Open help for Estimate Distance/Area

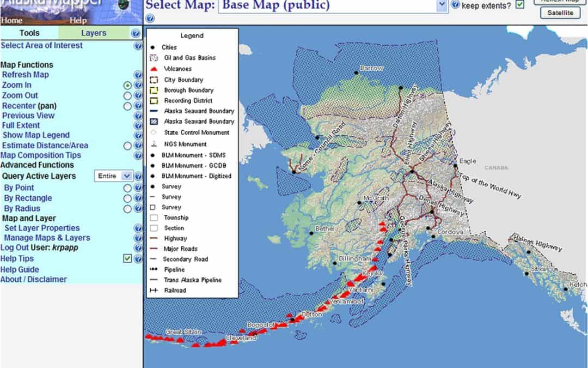click(x=137, y=146)
